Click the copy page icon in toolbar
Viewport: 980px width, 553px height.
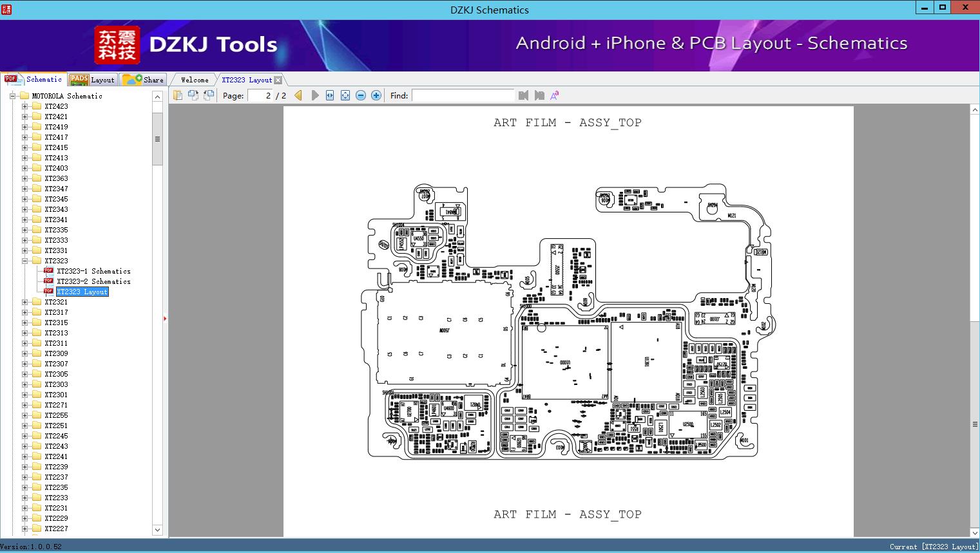[x=177, y=95]
